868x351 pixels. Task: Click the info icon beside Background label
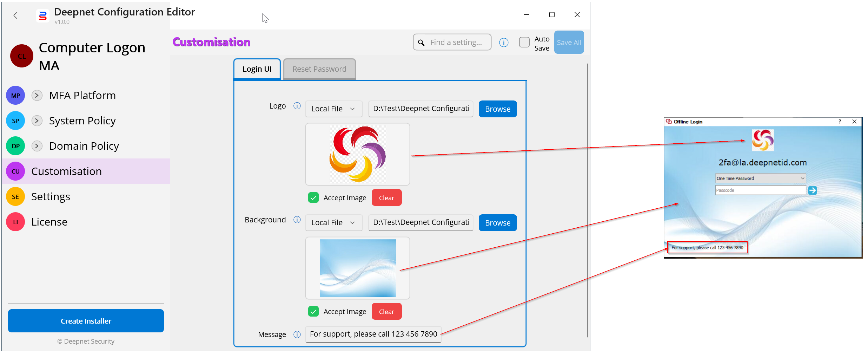pyautogui.click(x=297, y=220)
